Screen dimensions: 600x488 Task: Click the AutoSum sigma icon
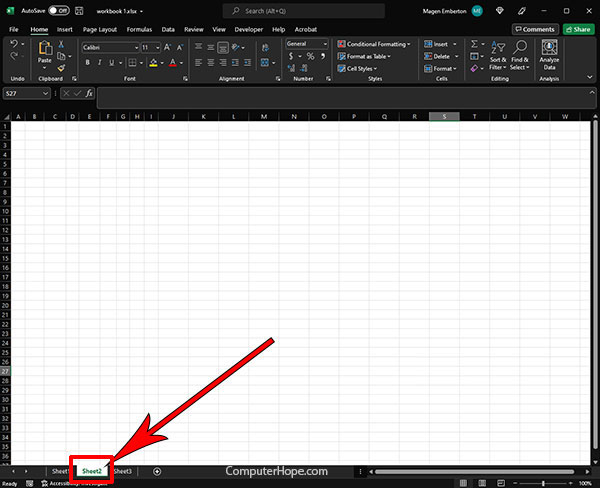click(474, 44)
